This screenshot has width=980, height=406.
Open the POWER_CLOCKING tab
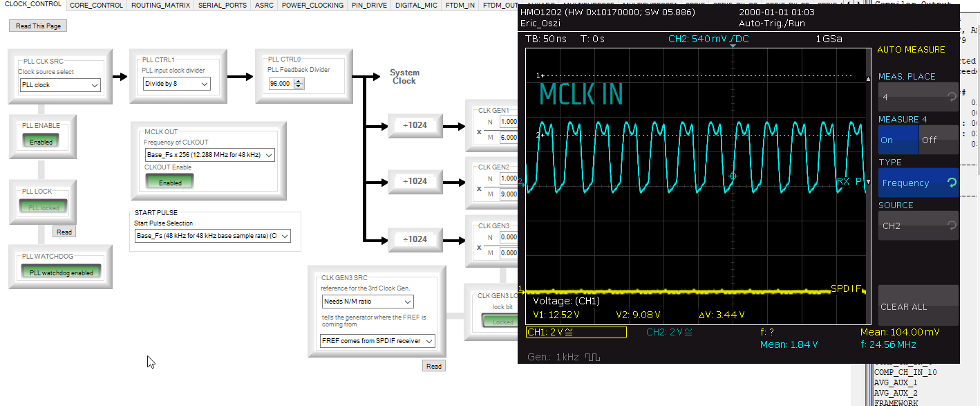312,5
